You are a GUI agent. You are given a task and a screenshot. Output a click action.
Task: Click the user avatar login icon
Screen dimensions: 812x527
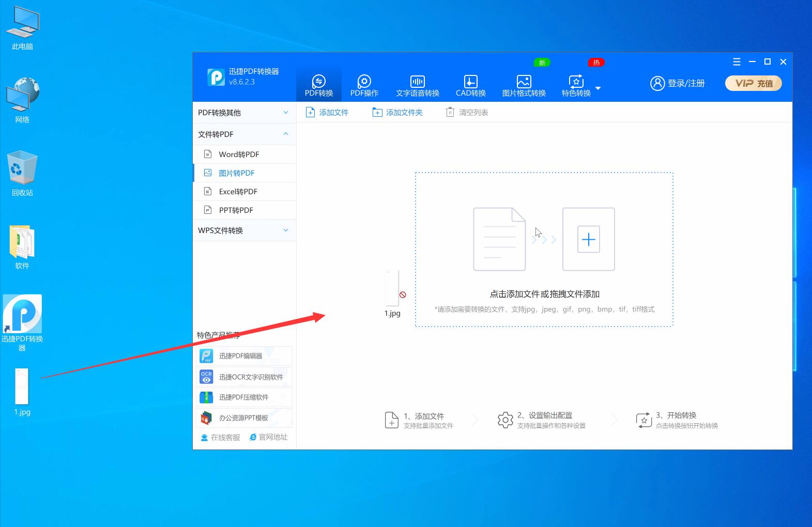coord(657,83)
